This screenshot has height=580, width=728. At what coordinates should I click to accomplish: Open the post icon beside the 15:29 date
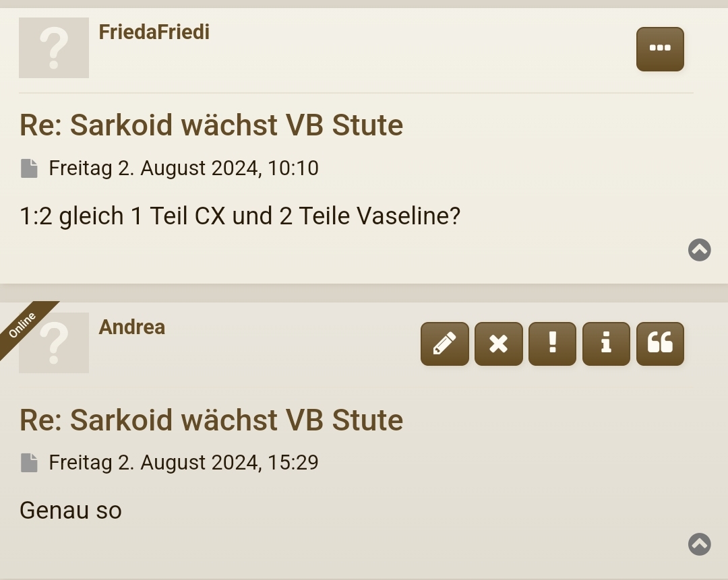pyautogui.click(x=29, y=463)
